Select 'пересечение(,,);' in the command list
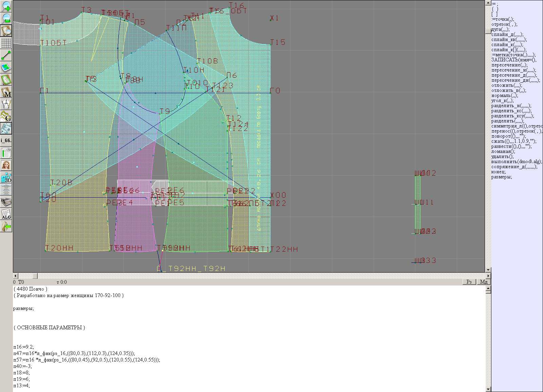The height and width of the screenshot is (392, 543). click(x=509, y=65)
